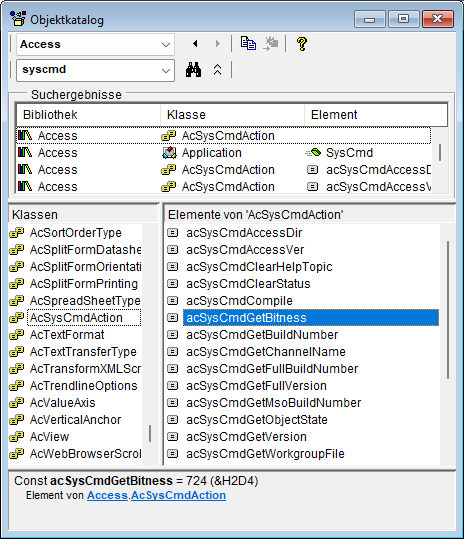Select acSysCmdGetFullVersion member
The image size is (464, 539).
click(256, 386)
